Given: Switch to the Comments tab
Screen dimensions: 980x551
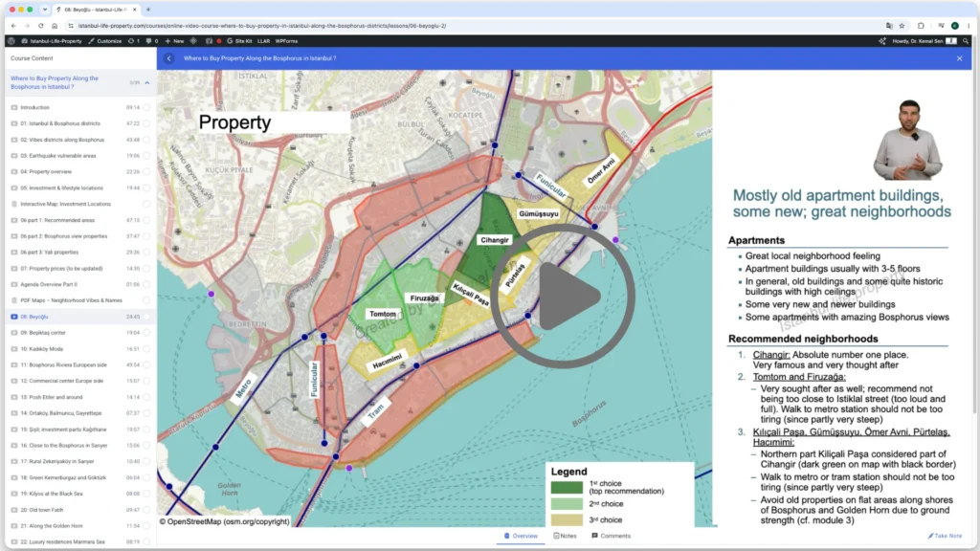Looking at the screenshot, I should (612, 536).
